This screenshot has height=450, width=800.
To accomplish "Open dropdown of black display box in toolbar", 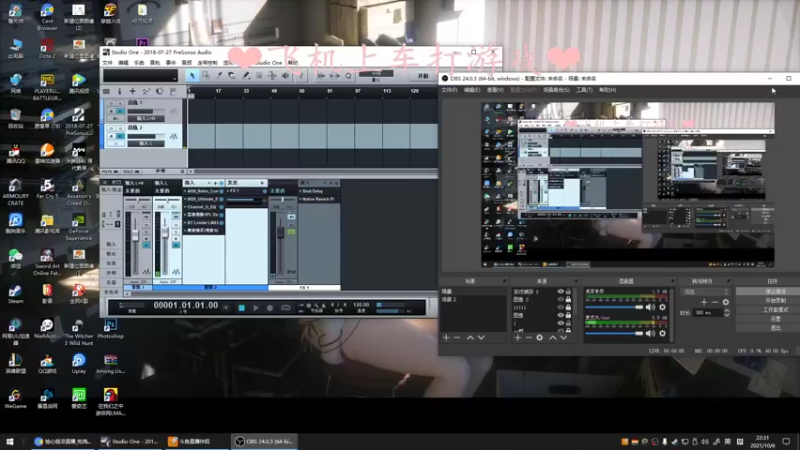I will click(174, 79).
